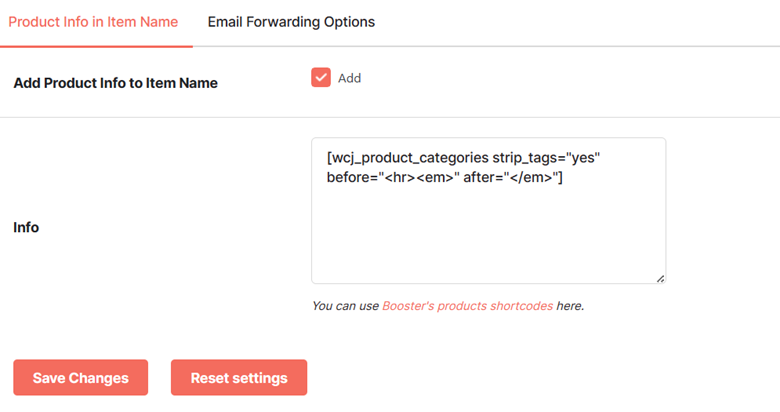The image size is (780, 412).
Task: Place cursor on strip_tags="yes" text
Action: pyautogui.click(x=546, y=158)
